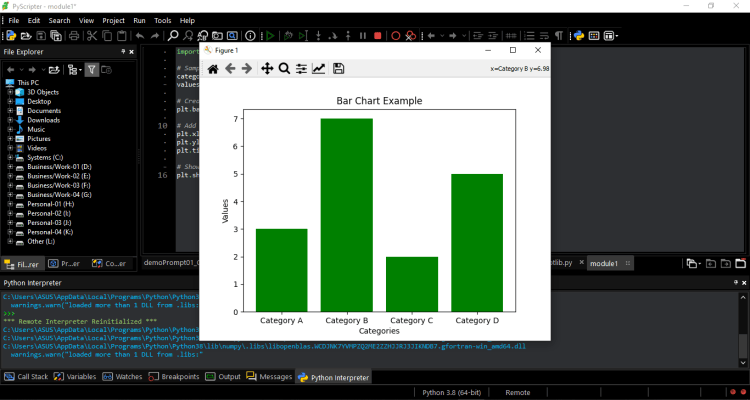This screenshot has height=400, width=750.
Task: Open the Edit menu
Action: (x=34, y=21)
